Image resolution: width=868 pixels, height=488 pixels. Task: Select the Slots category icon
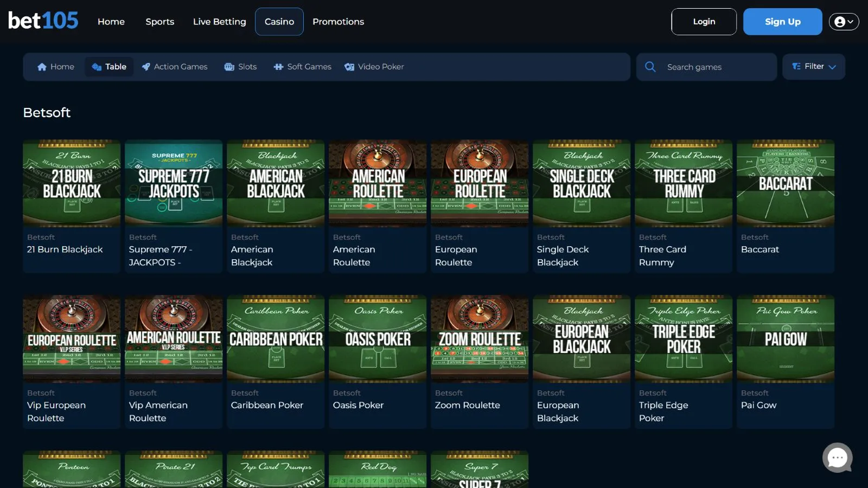pos(229,67)
